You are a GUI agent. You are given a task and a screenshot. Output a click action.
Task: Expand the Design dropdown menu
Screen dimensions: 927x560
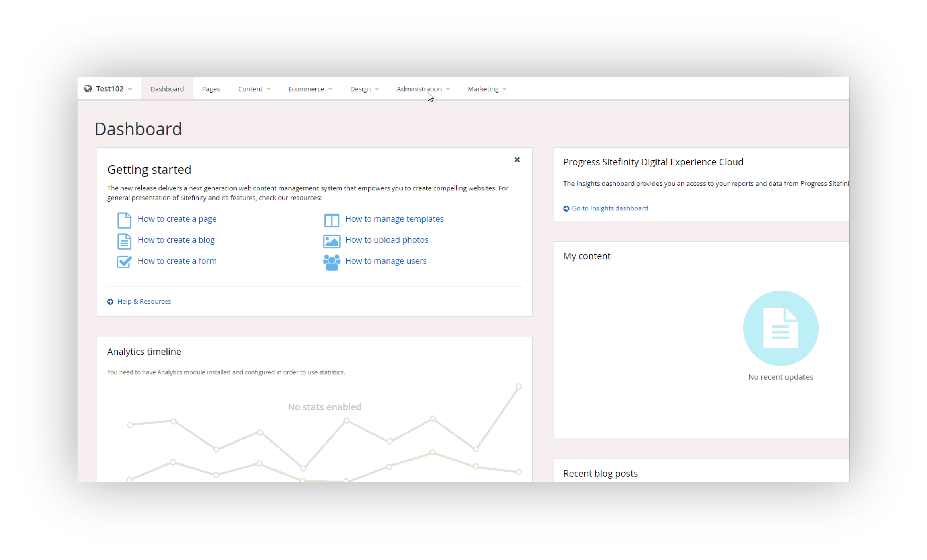pyautogui.click(x=363, y=89)
